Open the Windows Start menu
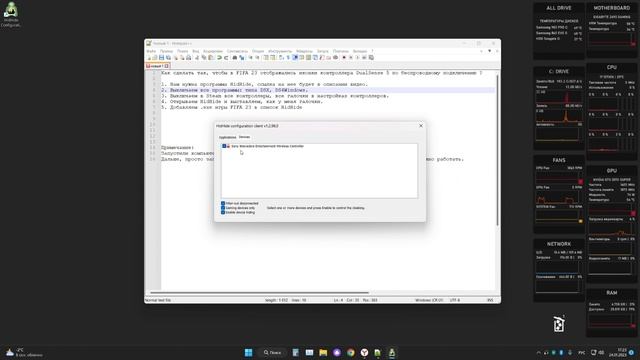The width and height of the screenshot is (640, 360). pos(248,352)
